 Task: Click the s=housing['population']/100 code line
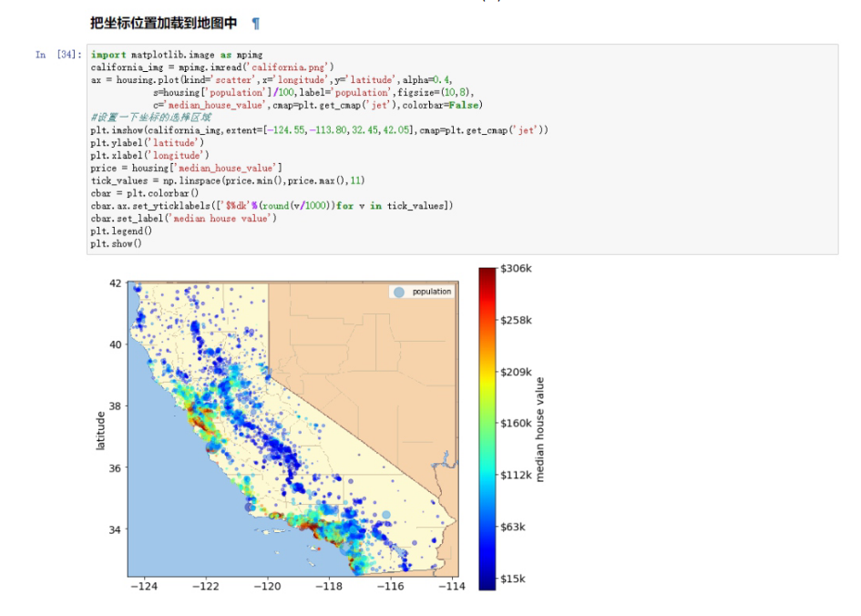pyautogui.click(x=313, y=93)
